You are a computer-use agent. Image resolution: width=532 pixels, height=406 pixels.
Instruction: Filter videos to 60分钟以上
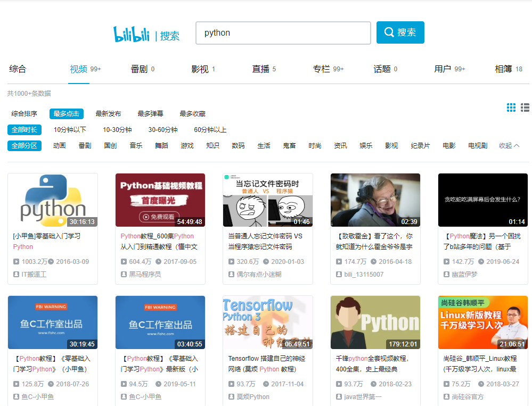click(210, 130)
